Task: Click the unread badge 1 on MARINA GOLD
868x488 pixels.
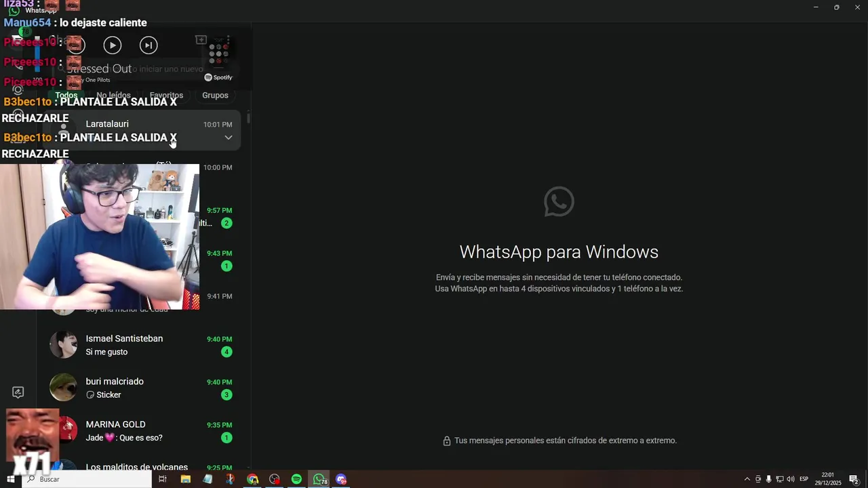Action: coord(226,438)
